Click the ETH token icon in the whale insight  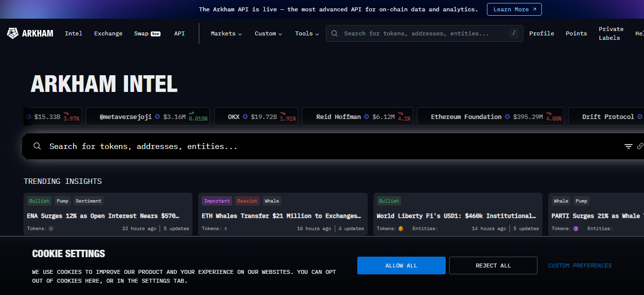[x=226, y=229]
